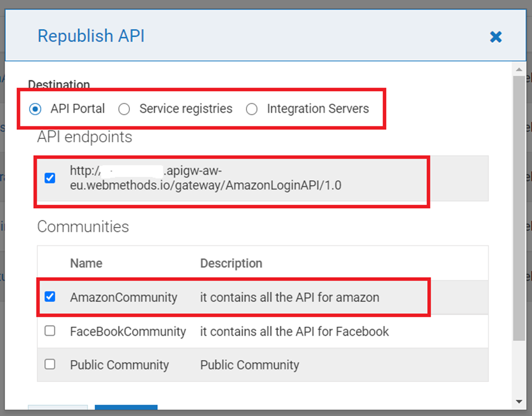Click the FaceBookCommunity name text

pyautogui.click(x=128, y=331)
